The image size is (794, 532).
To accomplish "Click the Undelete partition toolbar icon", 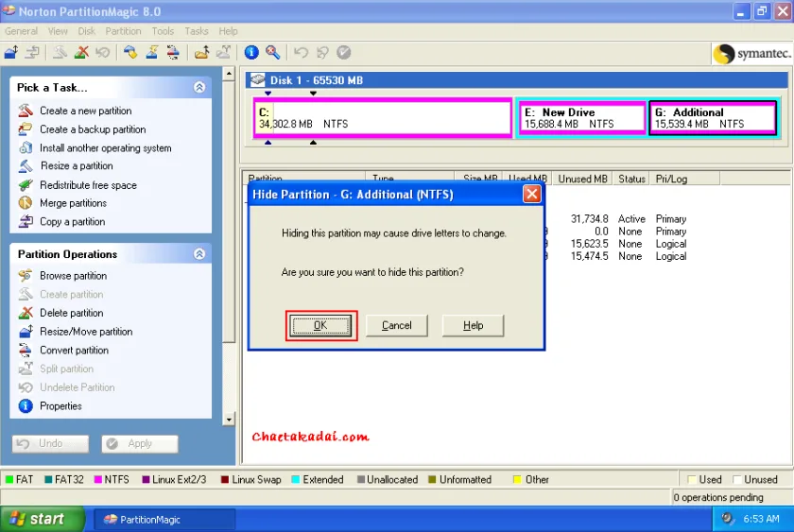I will tap(102, 52).
